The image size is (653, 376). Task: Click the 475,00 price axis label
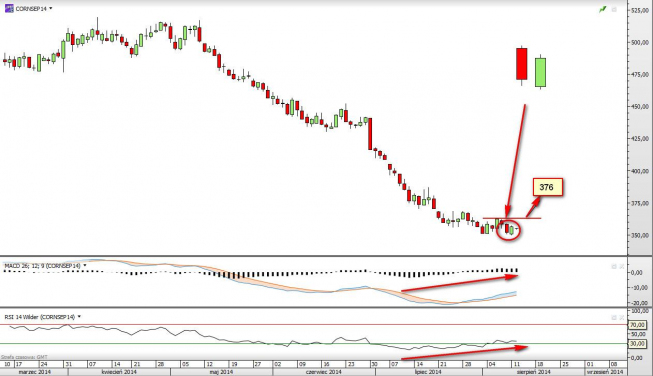click(640, 75)
